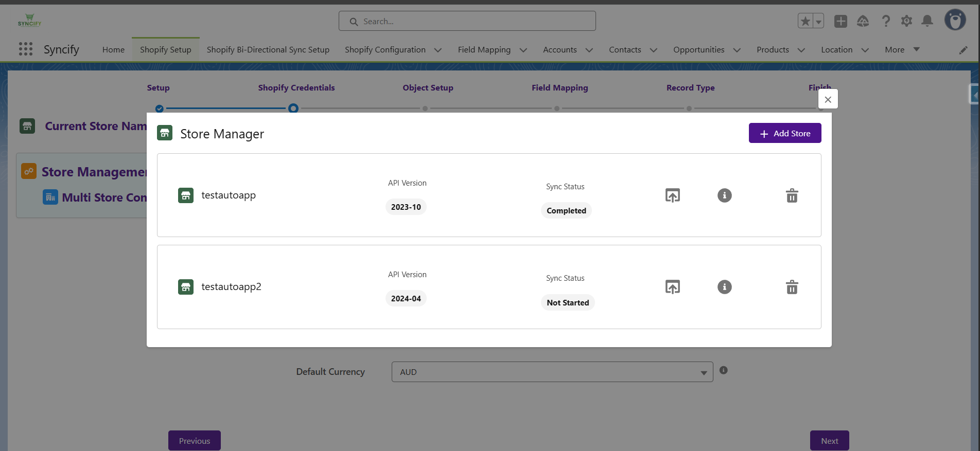Image resolution: width=980 pixels, height=451 pixels.
Task: Expand the Field Mapping nav chevron
Action: click(x=523, y=50)
